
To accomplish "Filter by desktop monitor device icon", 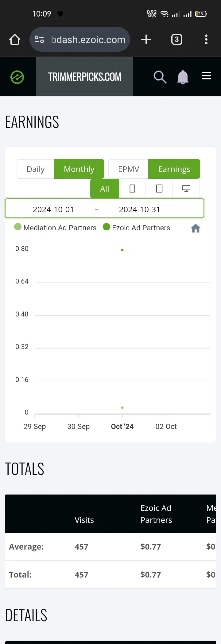I will pyautogui.click(x=186, y=189).
